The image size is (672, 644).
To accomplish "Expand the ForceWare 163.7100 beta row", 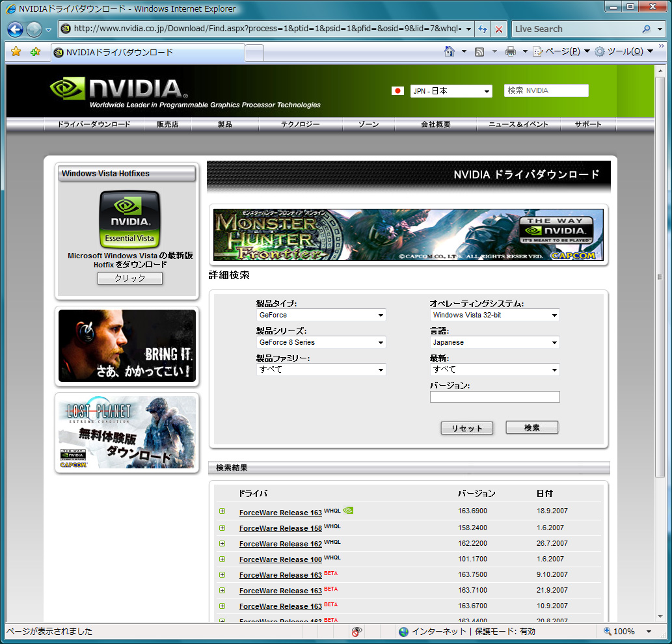I will tap(222, 591).
